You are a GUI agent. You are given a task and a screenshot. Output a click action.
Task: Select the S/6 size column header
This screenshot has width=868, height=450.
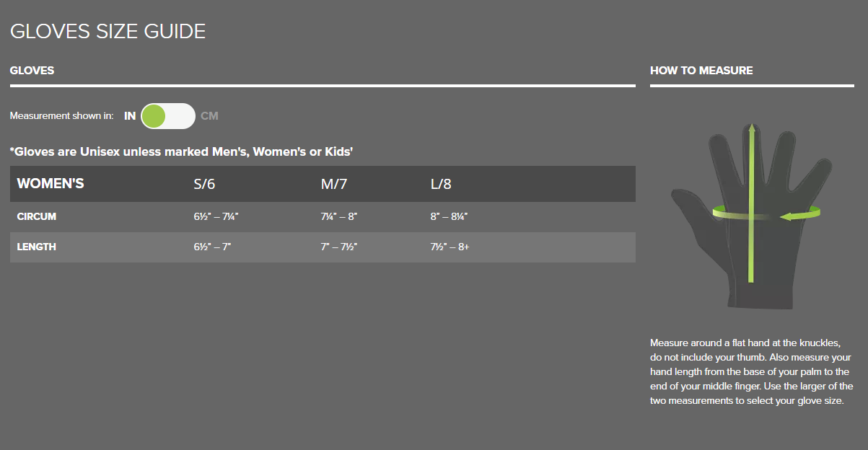[x=204, y=184]
